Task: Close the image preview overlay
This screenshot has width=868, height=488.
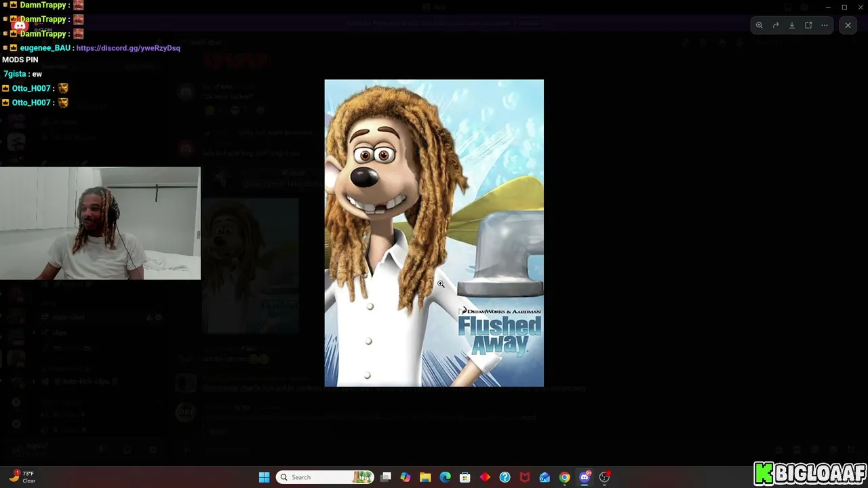Action: pos(848,26)
